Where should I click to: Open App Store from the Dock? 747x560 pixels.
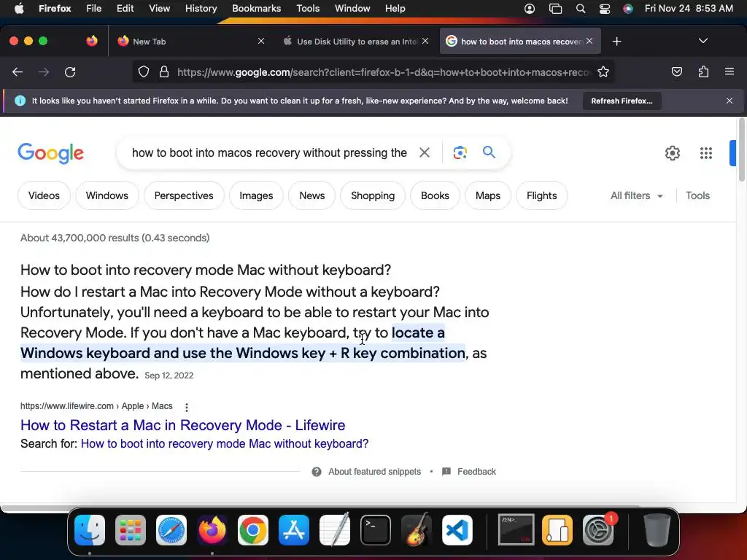coord(294,530)
